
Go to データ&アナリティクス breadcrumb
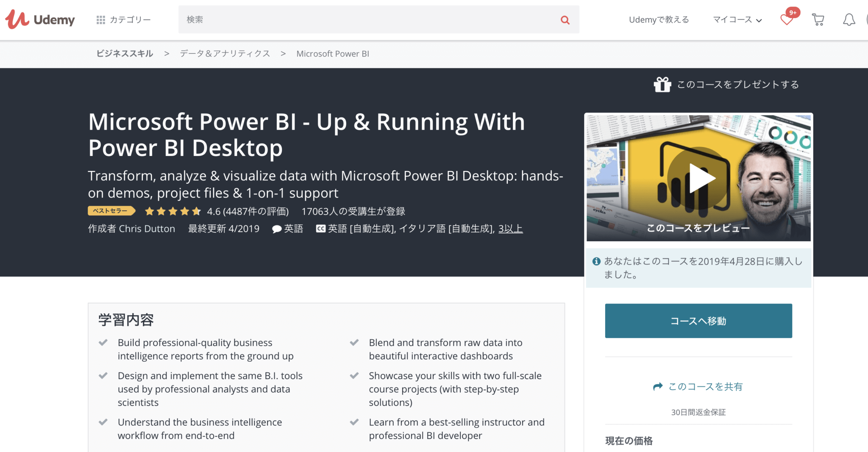point(225,53)
